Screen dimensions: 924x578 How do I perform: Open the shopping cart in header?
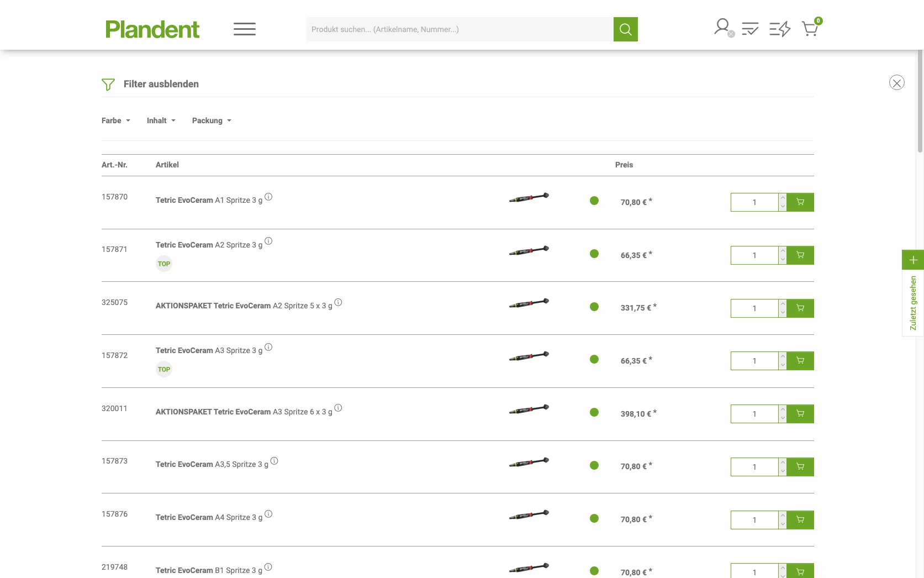[811, 28]
